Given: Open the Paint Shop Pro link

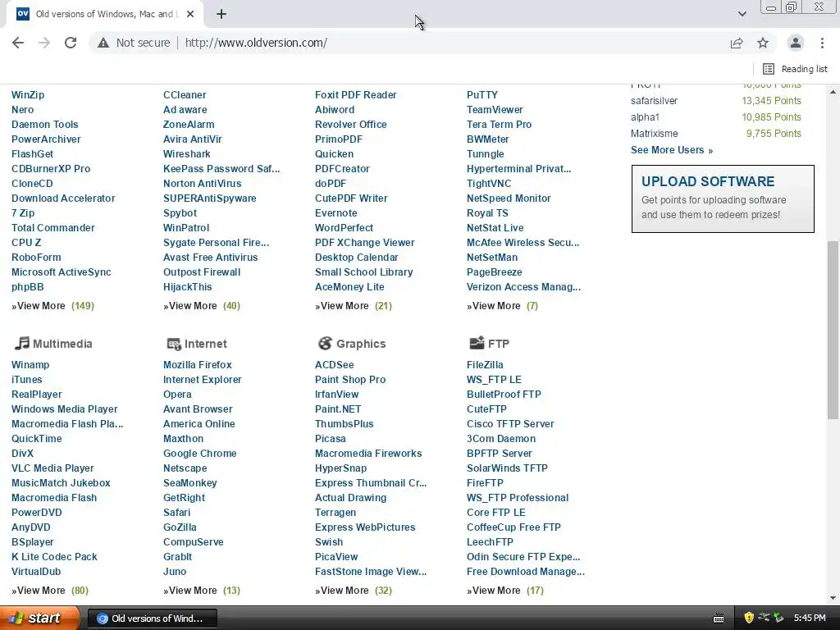Looking at the screenshot, I should [x=349, y=379].
